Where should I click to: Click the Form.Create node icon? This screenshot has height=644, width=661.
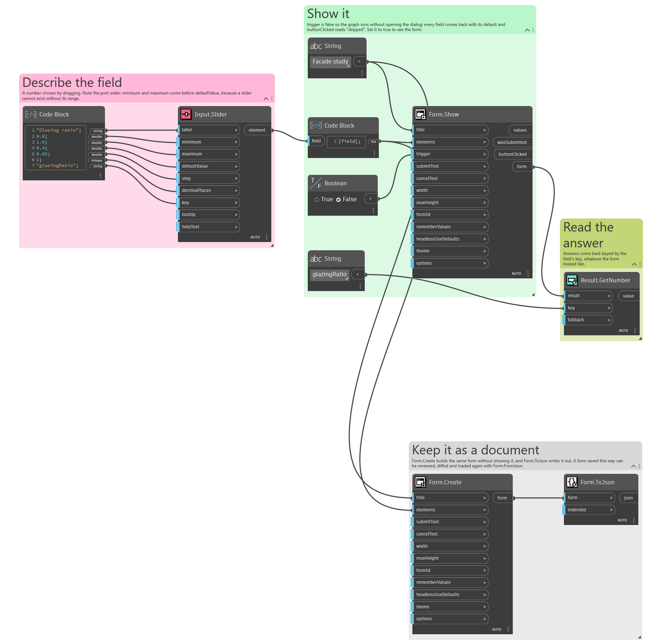point(420,482)
